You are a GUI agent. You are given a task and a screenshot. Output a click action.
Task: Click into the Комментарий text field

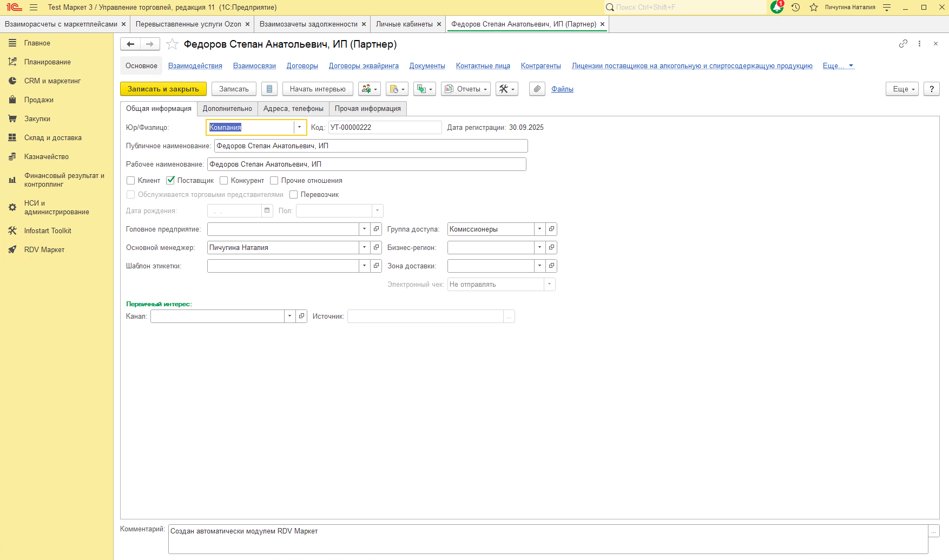548,539
